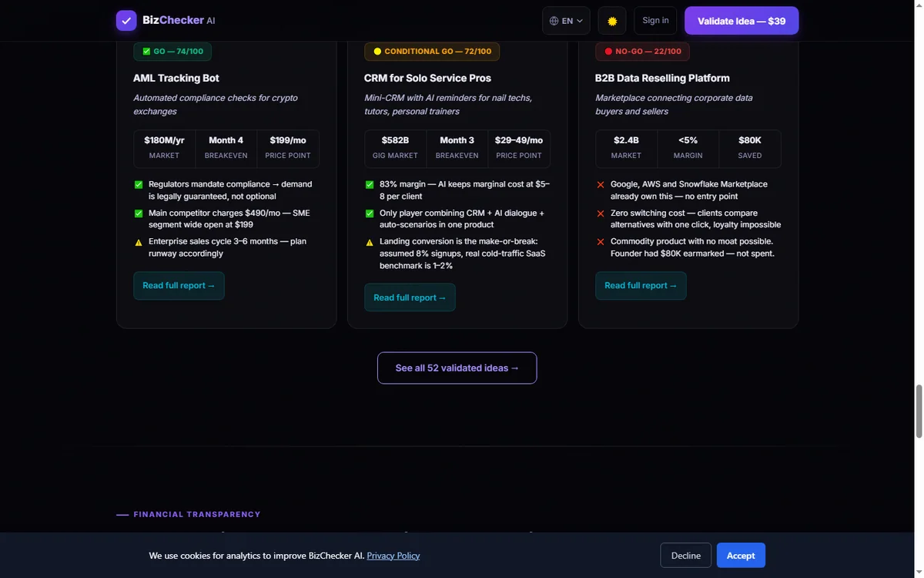Accept the analytics cookies
This screenshot has width=924, height=578.
coord(741,556)
